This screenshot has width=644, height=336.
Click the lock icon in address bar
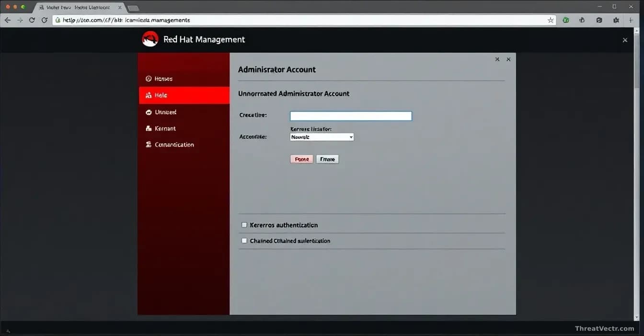tap(57, 20)
